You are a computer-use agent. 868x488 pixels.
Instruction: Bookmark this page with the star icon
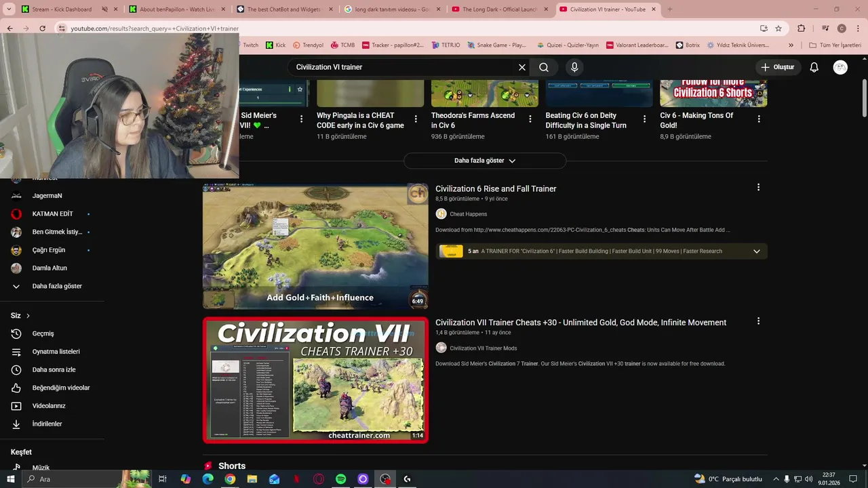click(x=778, y=28)
